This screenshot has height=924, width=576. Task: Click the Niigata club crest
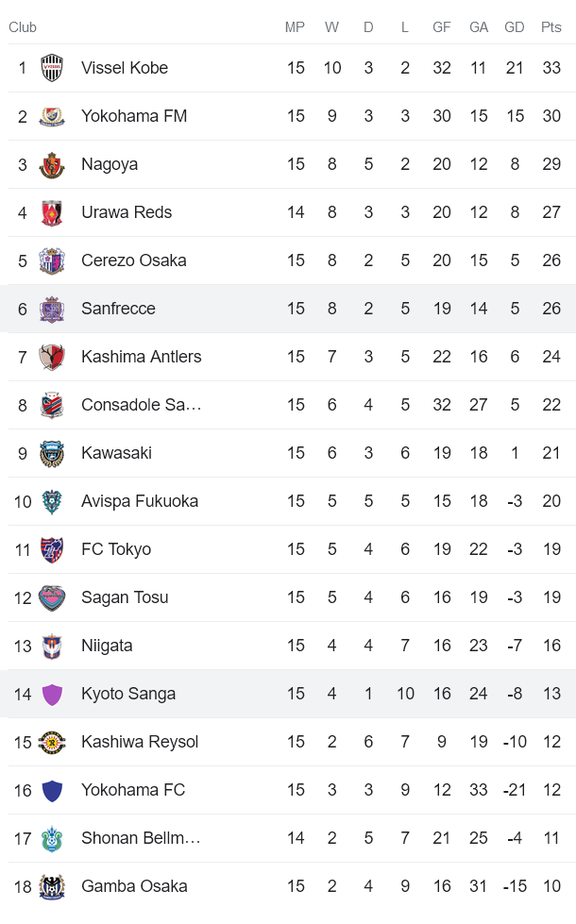52,645
